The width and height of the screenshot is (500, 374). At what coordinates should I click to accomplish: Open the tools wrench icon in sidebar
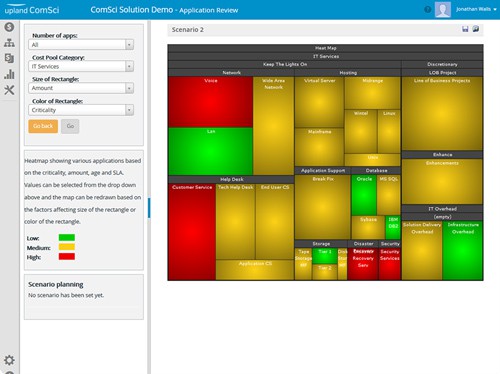(9, 90)
